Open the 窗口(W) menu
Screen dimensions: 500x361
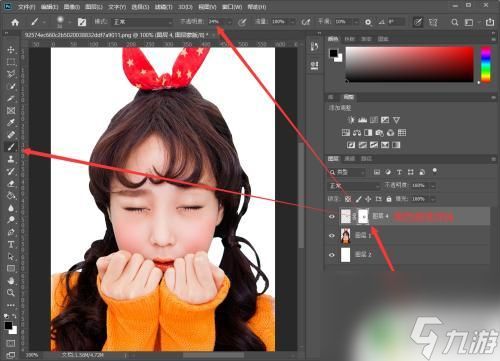[x=232, y=7]
